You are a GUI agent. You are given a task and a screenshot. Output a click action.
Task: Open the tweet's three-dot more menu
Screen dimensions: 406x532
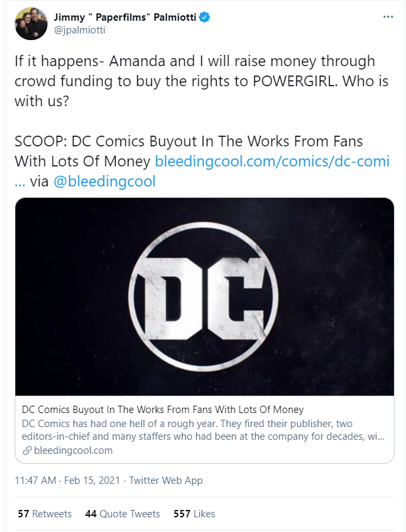387,17
